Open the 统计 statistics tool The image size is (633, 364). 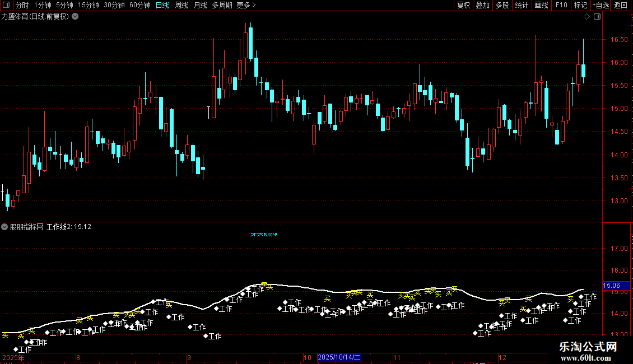pos(522,5)
